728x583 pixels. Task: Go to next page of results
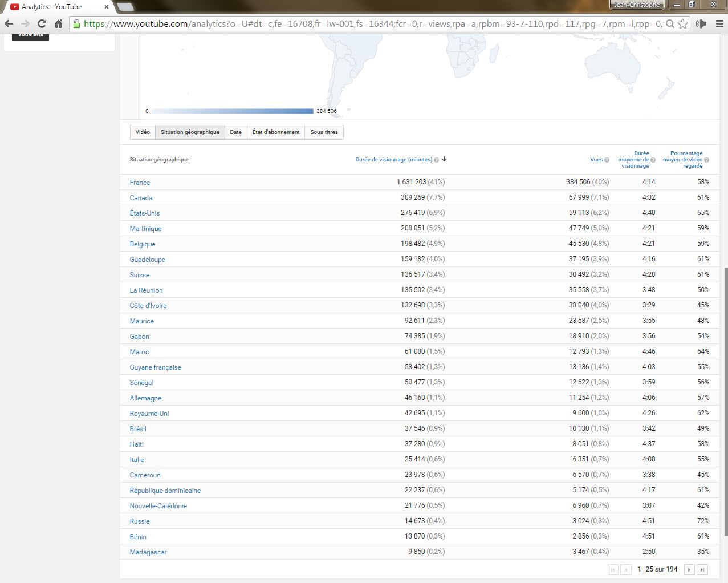[x=689, y=569]
